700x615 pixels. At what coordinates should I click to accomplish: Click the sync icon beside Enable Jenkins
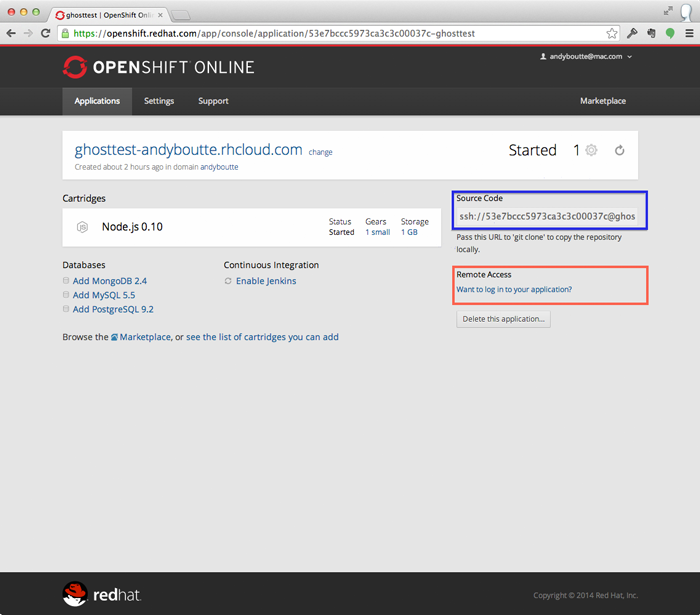coord(228,281)
